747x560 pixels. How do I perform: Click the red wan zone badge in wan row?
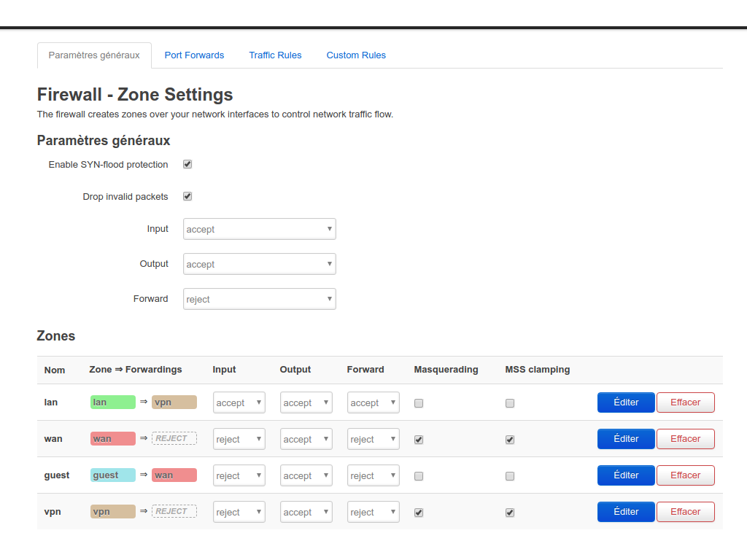coord(113,438)
